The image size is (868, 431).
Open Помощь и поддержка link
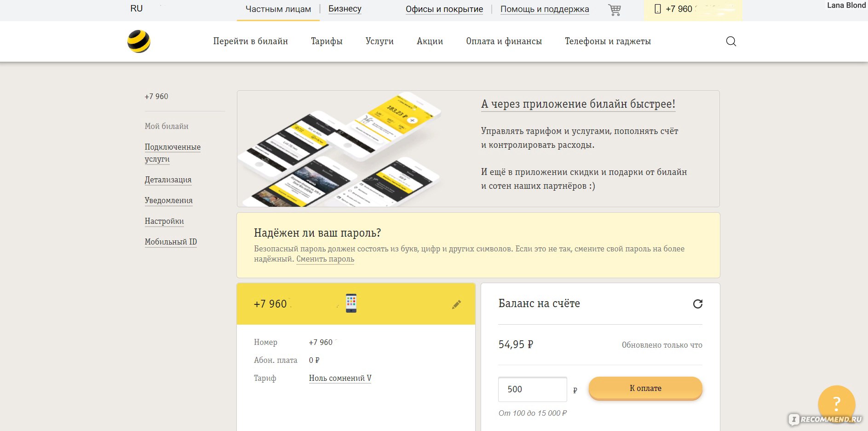point(545,9)
